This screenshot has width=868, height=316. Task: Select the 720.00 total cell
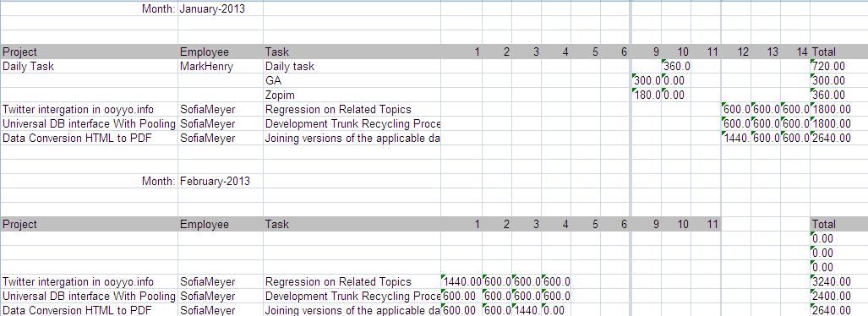point(838,67)
